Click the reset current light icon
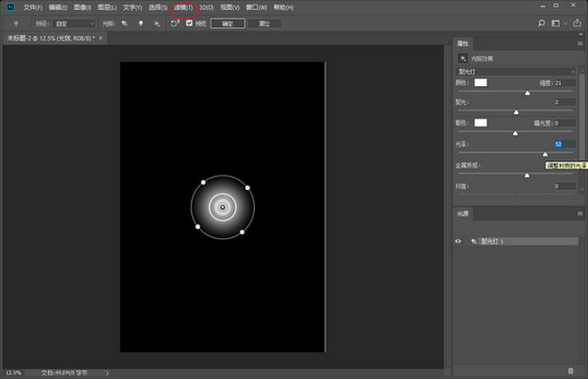Image resolution: width=588 pixels, height=379 pixels. [175, 24]
